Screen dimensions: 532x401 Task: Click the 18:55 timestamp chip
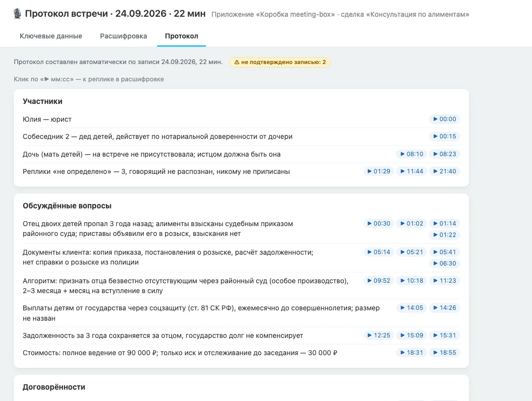click(x=444, y=353)
